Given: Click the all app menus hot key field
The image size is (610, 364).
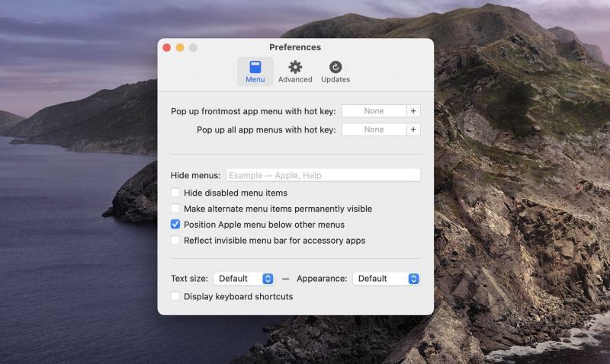Looking at the screenshot, I should 374,129.
